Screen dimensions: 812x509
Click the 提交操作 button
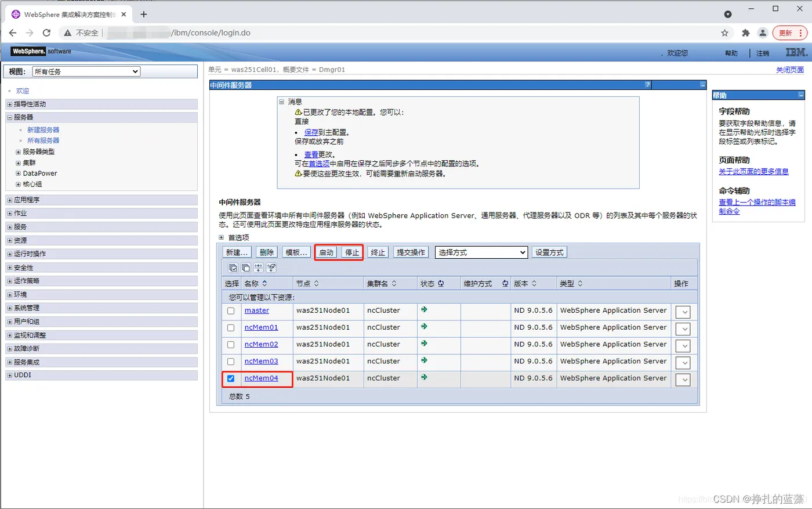[x=411, y=252]
